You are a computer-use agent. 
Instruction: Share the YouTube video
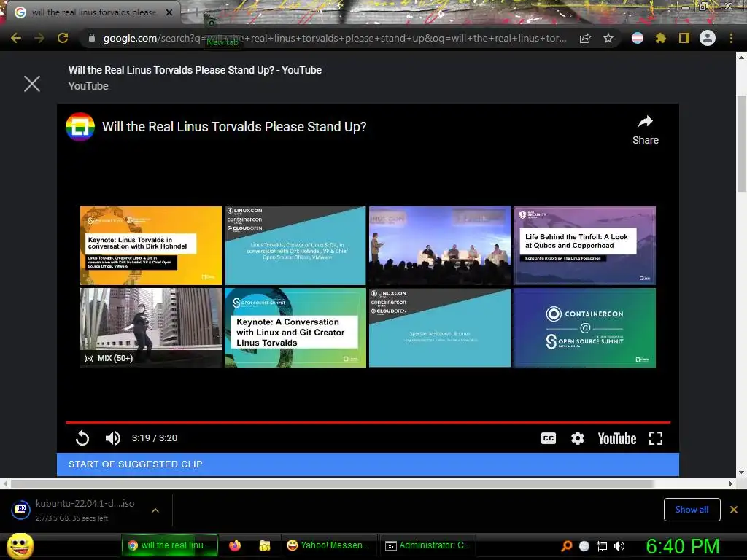coord(646,130)
